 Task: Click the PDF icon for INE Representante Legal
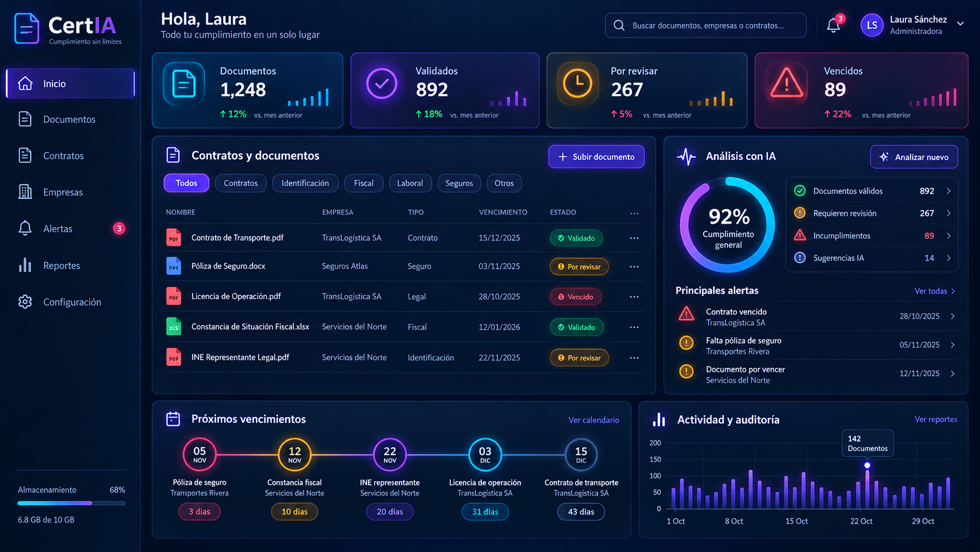pyautogui.click(x=173, y=357)
